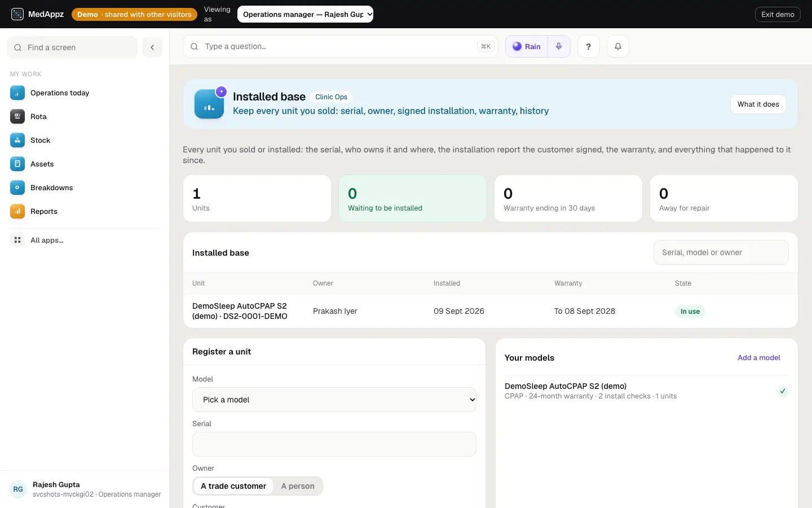Open the Operations today icon
The image size is (812, 508).
pyautogui.click(x=17, y=93)
